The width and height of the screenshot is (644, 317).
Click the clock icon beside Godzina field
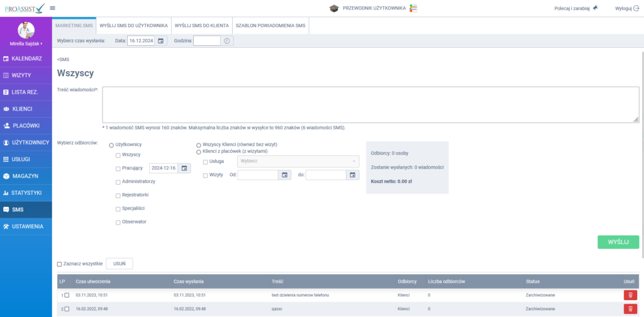tap(227, 41)
